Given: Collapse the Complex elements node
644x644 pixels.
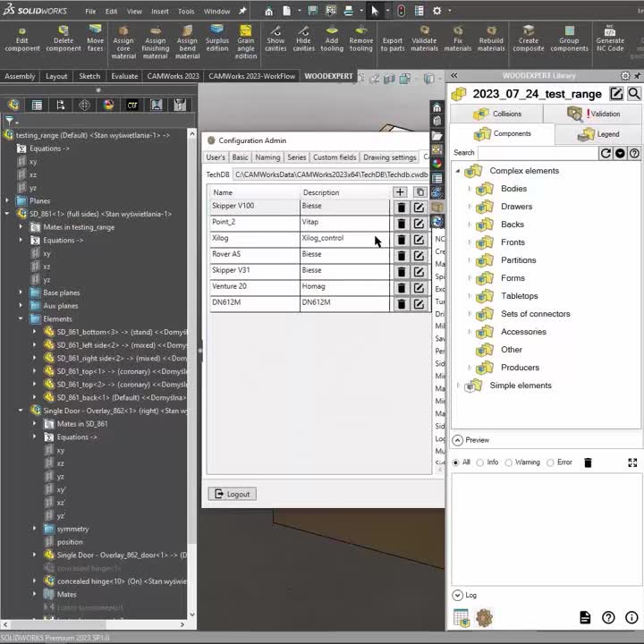Looking at the screenshot, I should coord(458,171).
